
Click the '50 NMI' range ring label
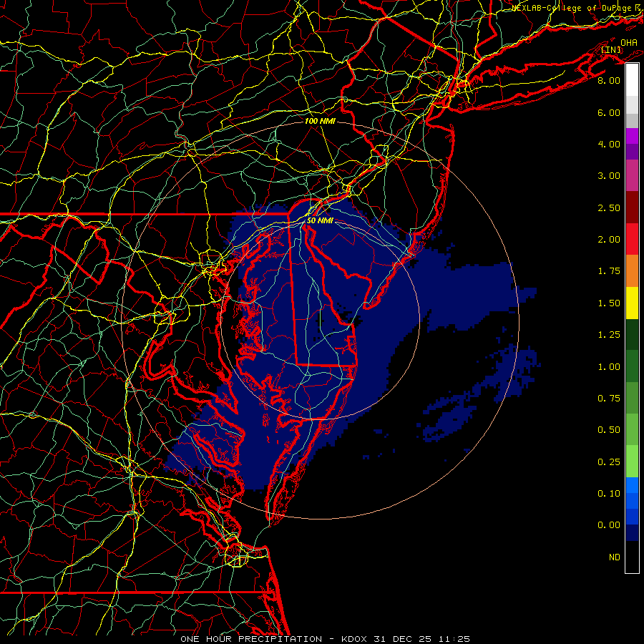pyautogui.click(x=320, y=220)
